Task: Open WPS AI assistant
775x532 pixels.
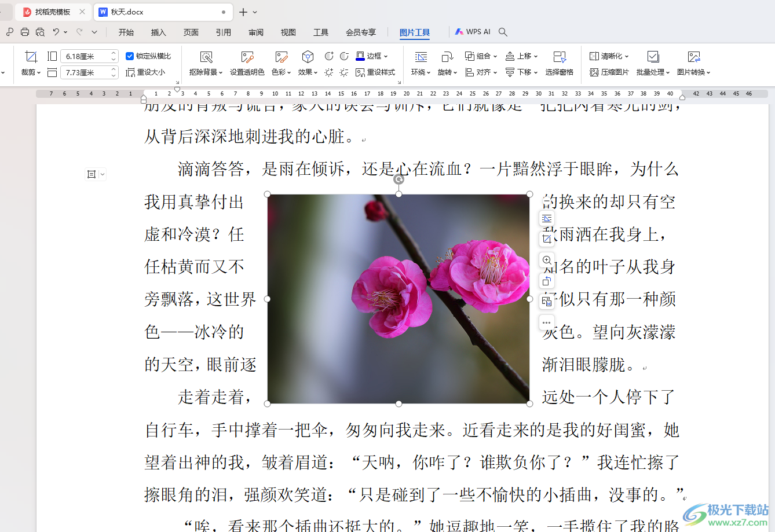Action: pos(473,32)
